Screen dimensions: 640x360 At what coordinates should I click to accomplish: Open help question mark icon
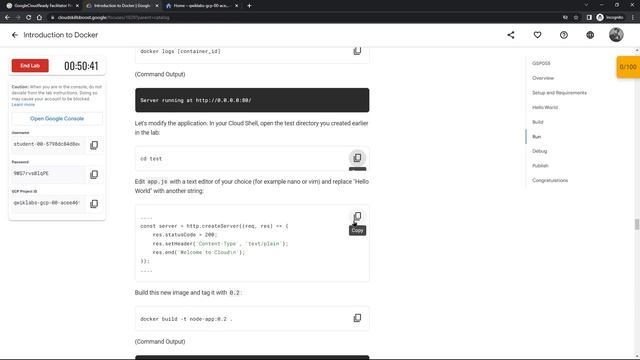[x=564, y=35]
